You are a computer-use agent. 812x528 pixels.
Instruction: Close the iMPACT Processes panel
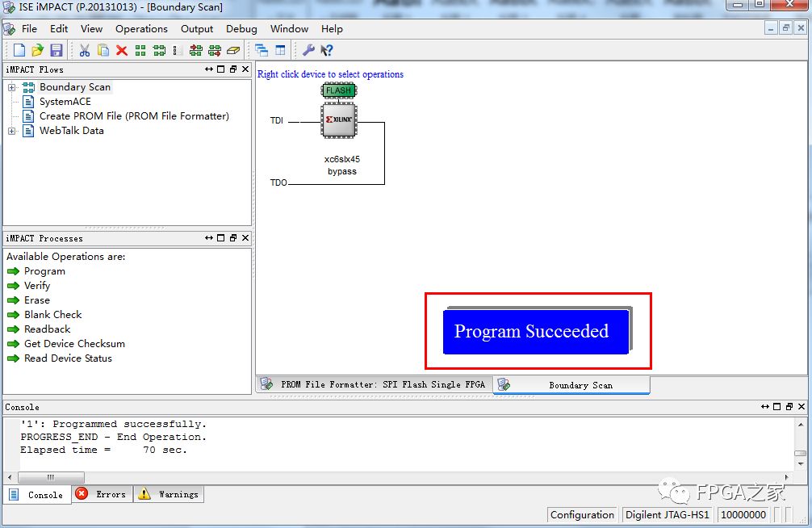[245, 238]
